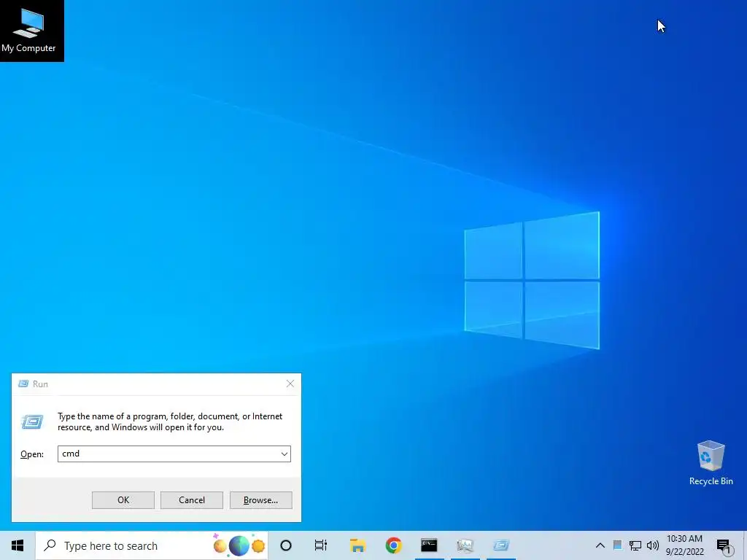Click the search highlights planets graphic
Image resolution: width=747 pixels, height=560 pixels.
click(239, 545)
